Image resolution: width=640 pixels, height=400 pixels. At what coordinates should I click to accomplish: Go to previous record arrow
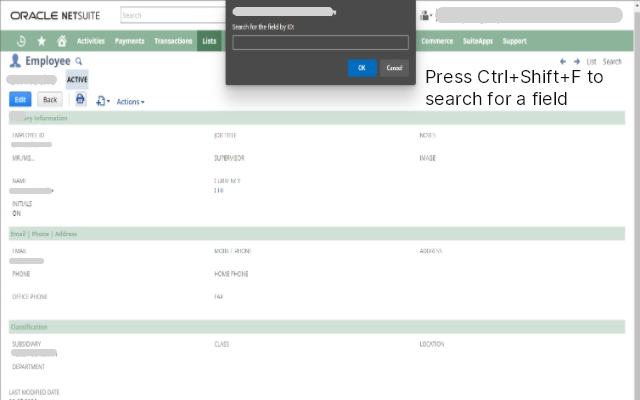(x=563, y=62)
